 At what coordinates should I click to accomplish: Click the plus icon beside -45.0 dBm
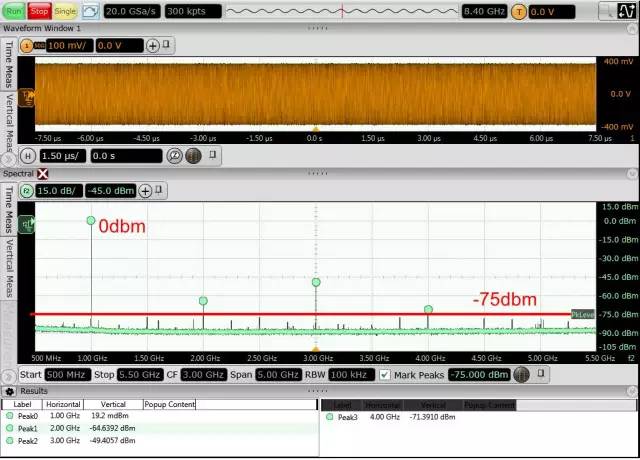pyautogui.click(x=145, y=191)
